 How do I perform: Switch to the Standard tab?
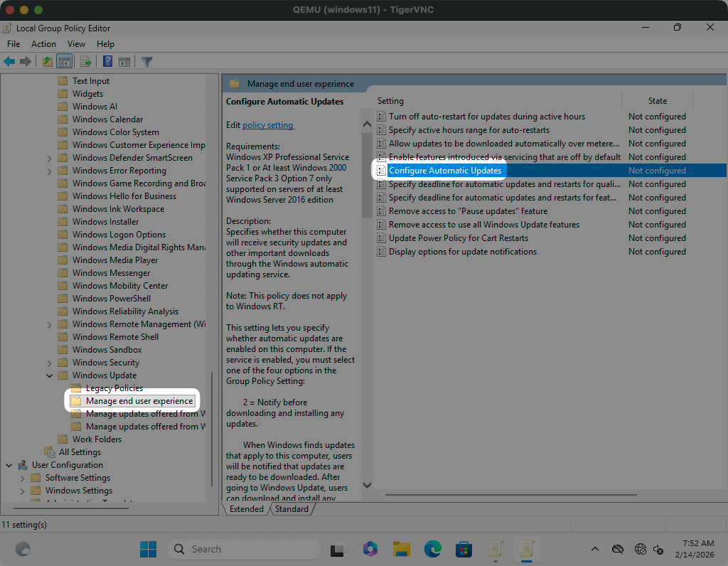(291, 509)
